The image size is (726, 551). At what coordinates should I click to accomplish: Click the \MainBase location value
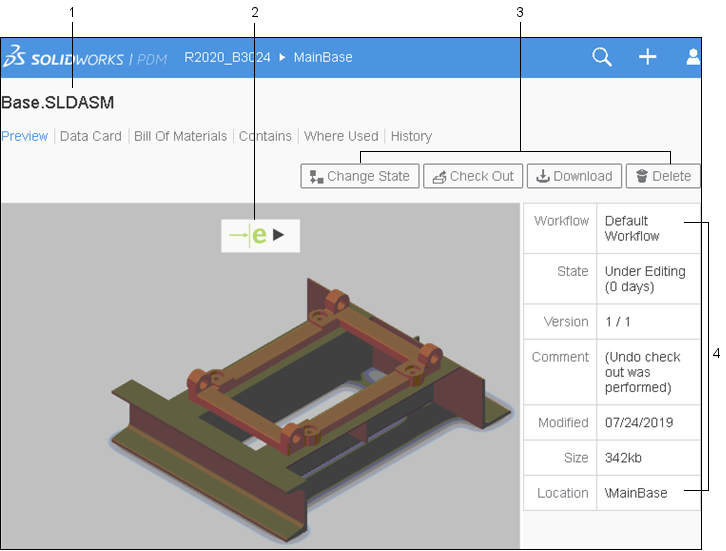point(636,493)
